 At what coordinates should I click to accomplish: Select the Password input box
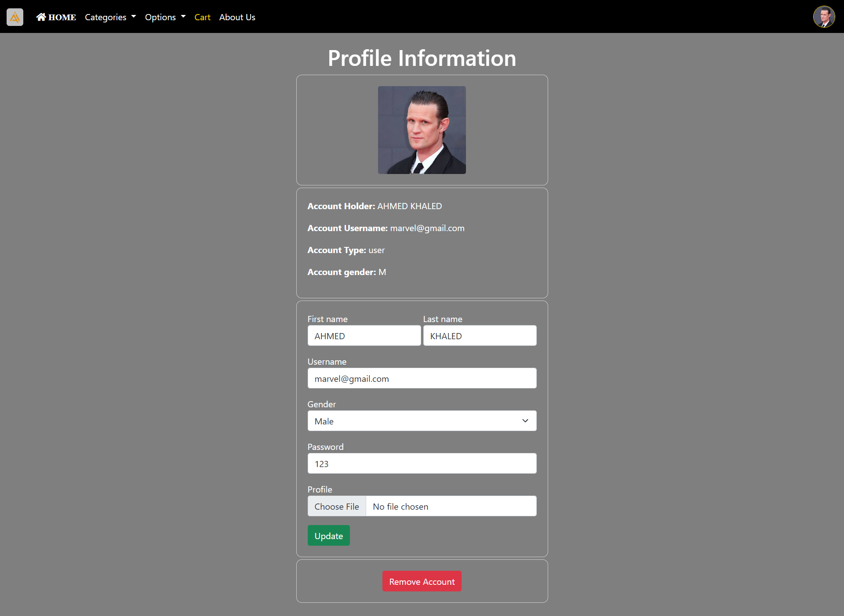pos(422,464)
